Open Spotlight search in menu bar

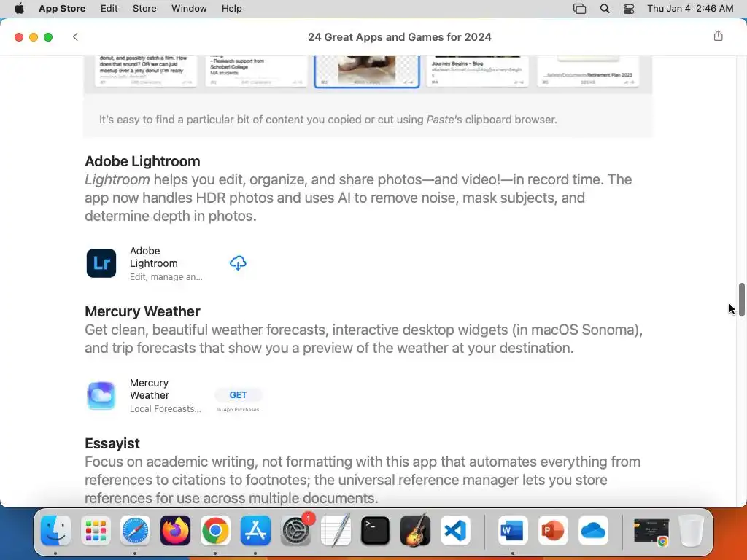coord(605,9)
